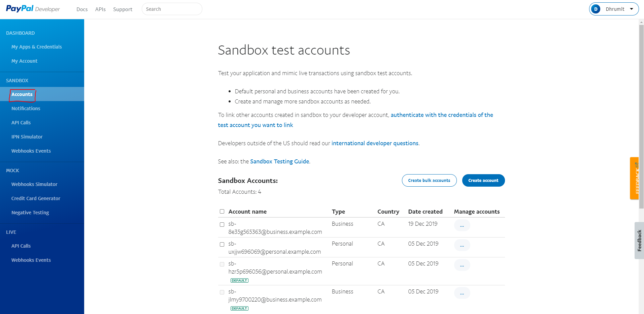
Task: Click the 19 Dec 2019 date cell
Action: (x=422, y=224)
